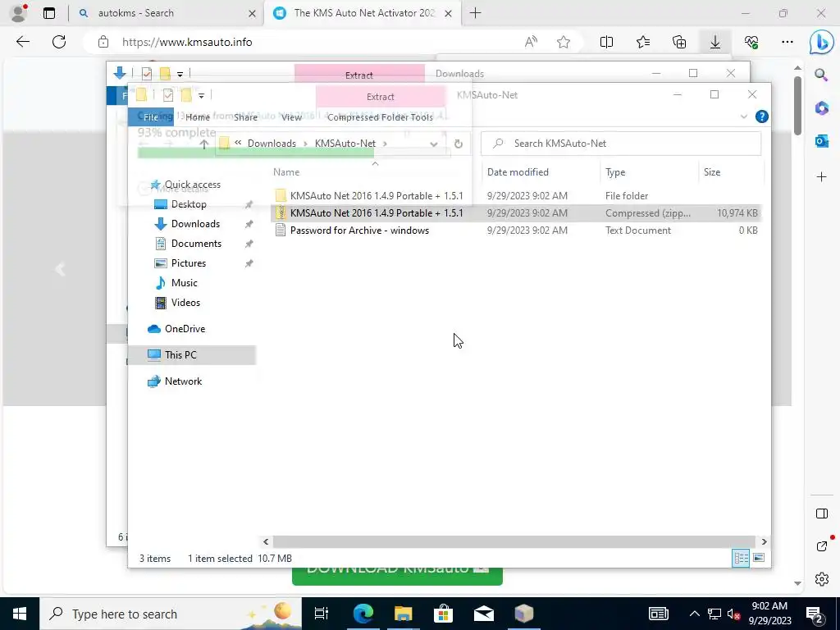Open Edge sidebar settings gear
Image resolution: width=840 pixels, height=630 pixels.
click(x=822, y=579)
